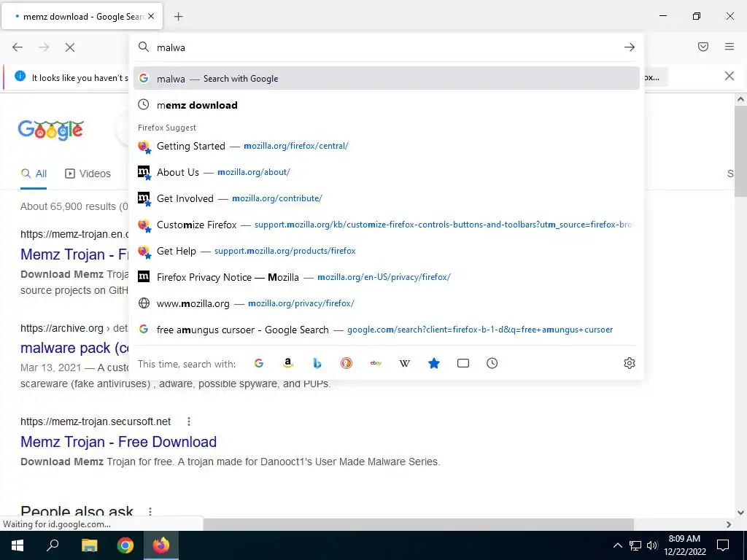Open a new tab with plus button
The height and width of the screenshot is (560, 747).
click(178, 17)
